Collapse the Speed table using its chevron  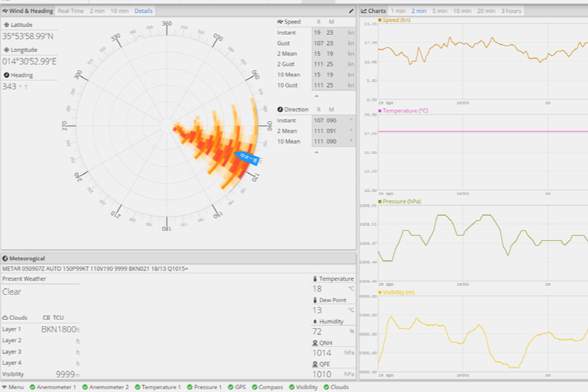[316, 96]
